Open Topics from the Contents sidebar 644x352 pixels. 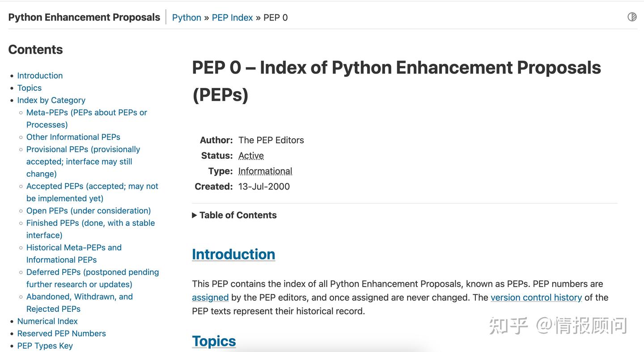click(30, 88)
